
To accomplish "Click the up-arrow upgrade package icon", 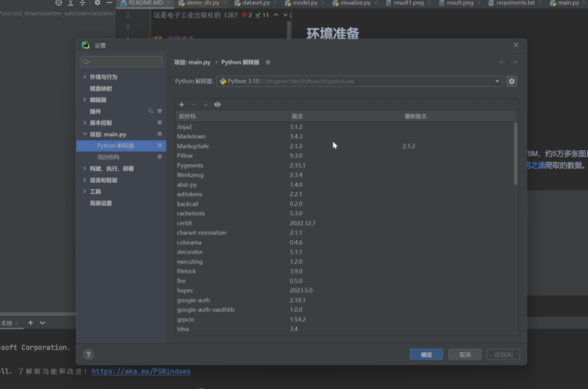I will click(205, 105).
